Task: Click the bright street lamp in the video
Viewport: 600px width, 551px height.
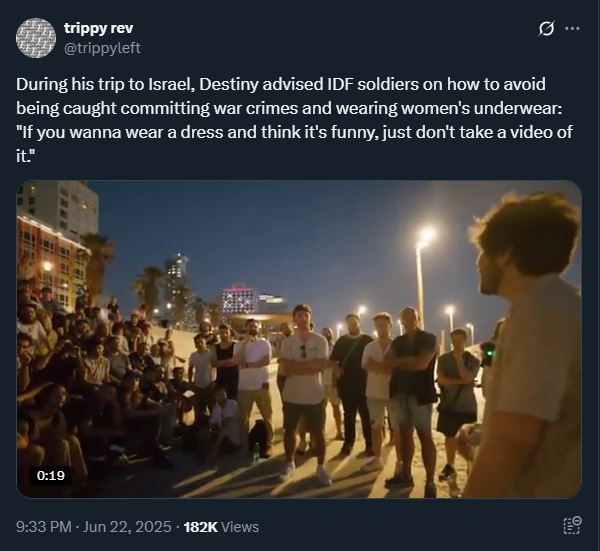Action: pyautogui.click(x=426, y=234)
